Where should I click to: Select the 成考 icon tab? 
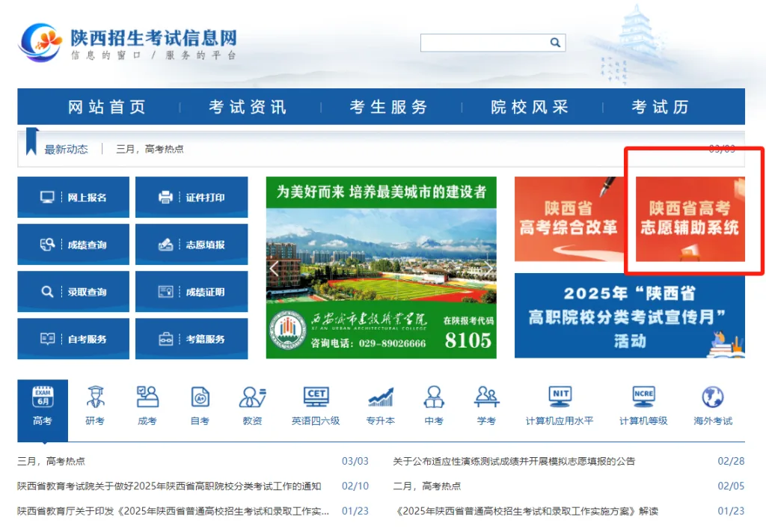click(x=147, y=406)
